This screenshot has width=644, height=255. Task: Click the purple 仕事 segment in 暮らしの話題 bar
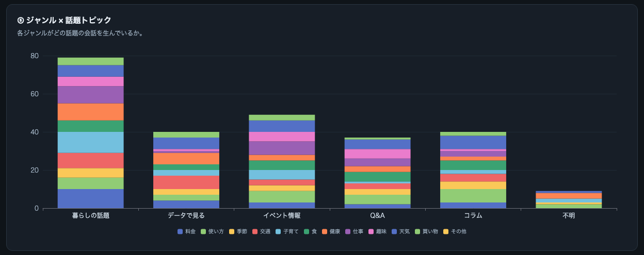point(91,95)
